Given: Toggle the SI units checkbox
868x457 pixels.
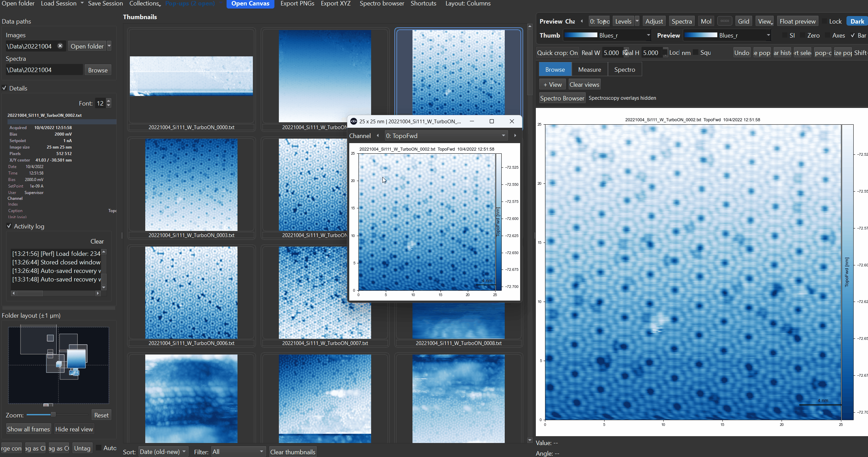Looking at the screenshot, I should 785,35.
